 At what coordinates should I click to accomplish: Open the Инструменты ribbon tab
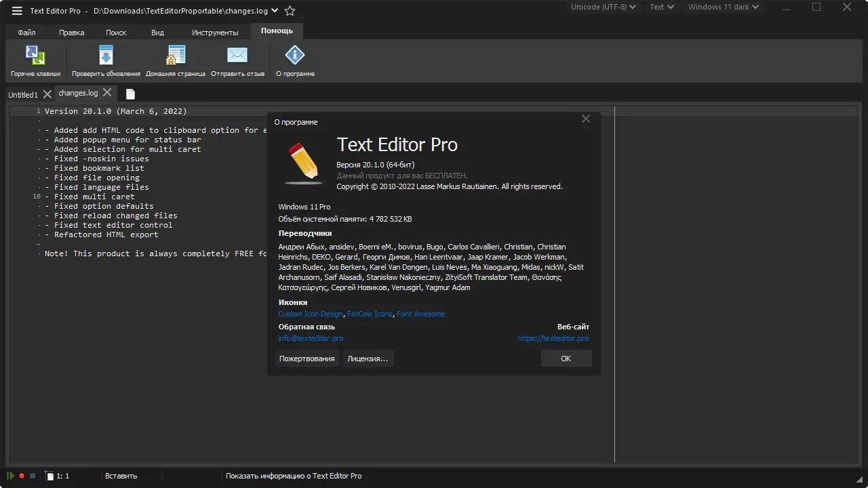click(215, 33)
